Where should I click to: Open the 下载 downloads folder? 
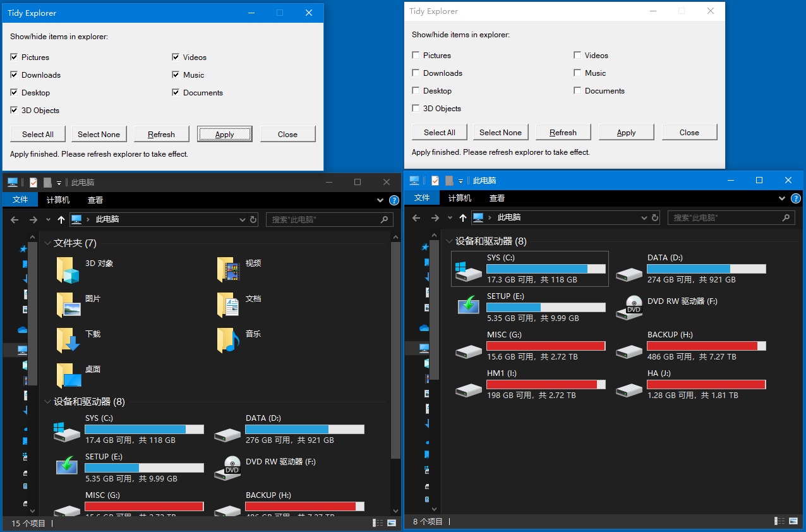[79, 341]
